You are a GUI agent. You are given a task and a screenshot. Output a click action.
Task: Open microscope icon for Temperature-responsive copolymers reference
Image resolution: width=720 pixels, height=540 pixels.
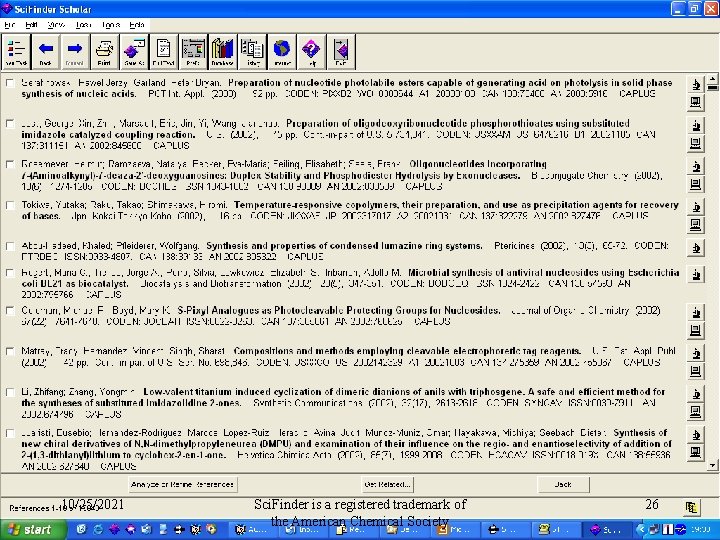pyautogui.click(x=696, y=207)
